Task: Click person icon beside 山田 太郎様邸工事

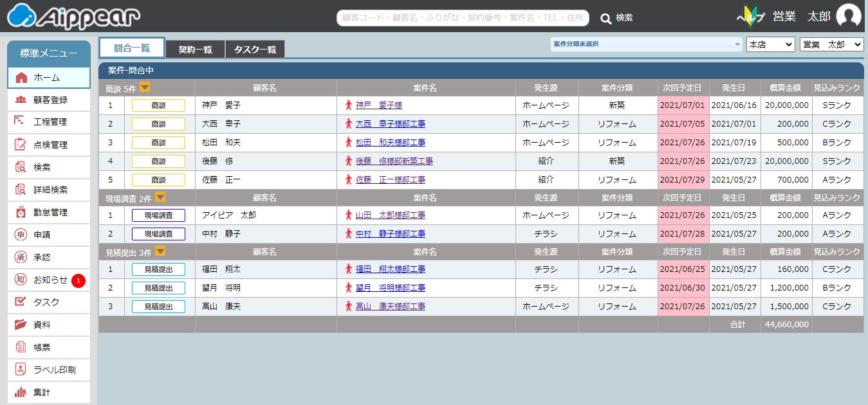Action: [x=349, y=215]
